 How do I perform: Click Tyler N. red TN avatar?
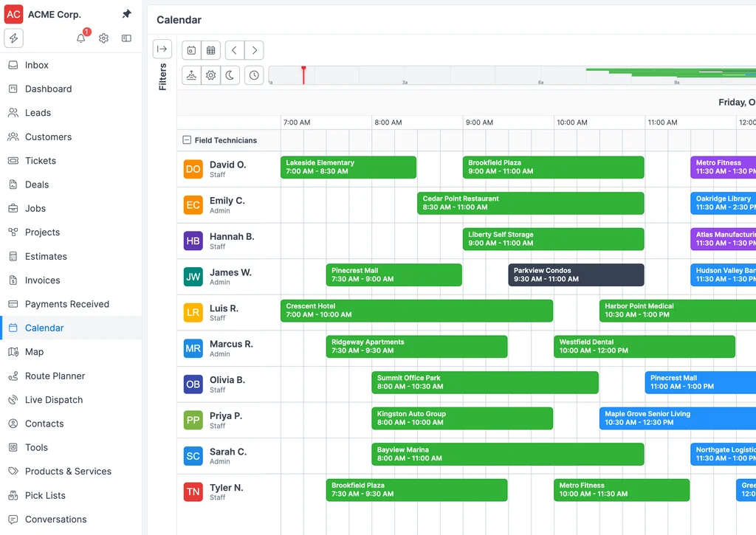tap(193, 492)
